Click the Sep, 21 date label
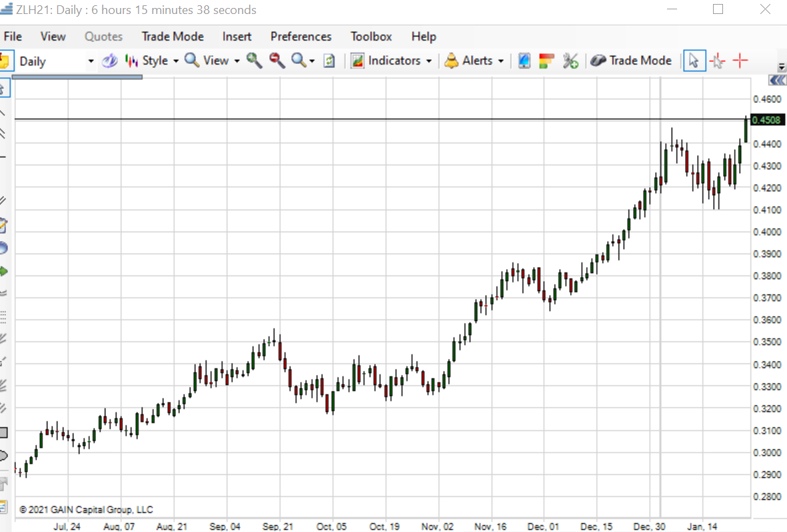Viewport: 787px width, 532px height. point(278,527)
